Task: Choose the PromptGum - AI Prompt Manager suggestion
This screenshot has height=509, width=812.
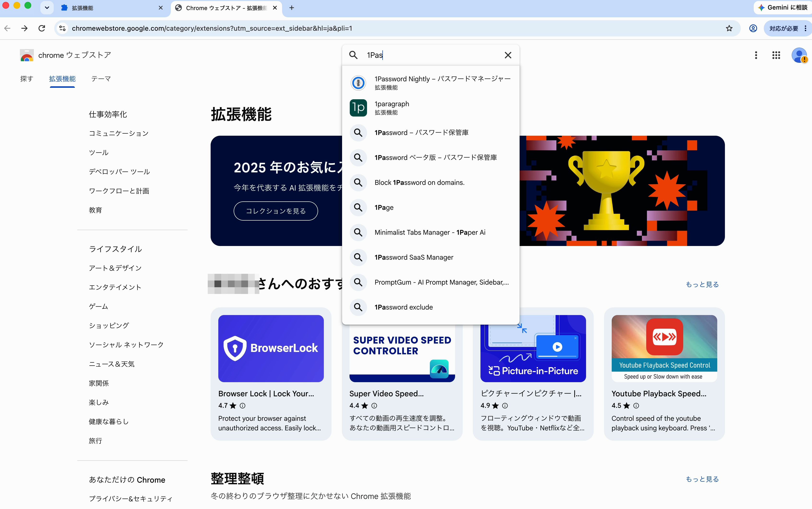Action: pyautogui.click(x=431, y=282)
